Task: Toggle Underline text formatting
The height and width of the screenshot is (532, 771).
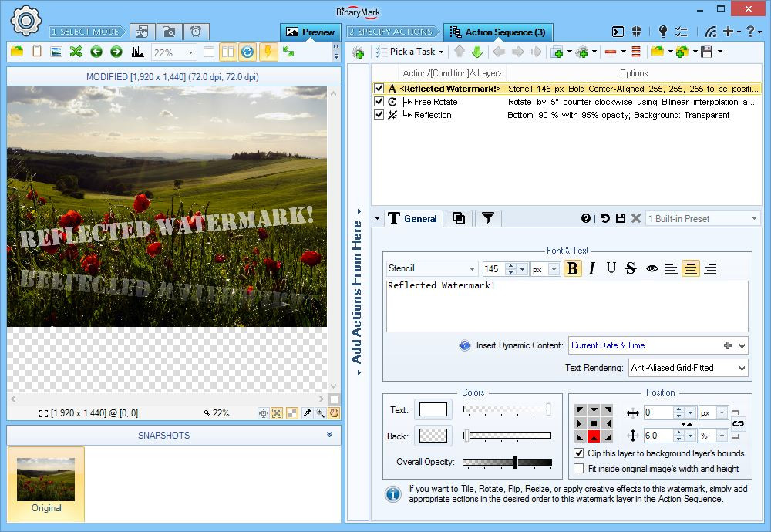Action: pyautogui.click(x=611, y=269)
